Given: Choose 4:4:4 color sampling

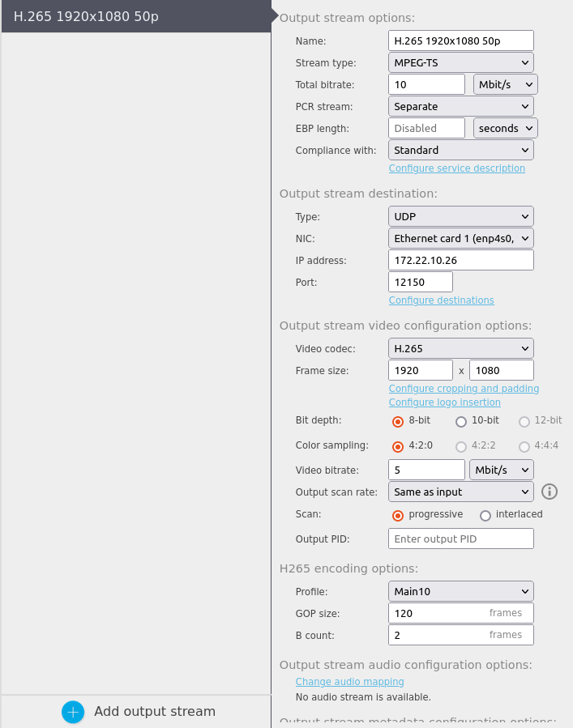Looking at the screenshot, I should 524,447.
